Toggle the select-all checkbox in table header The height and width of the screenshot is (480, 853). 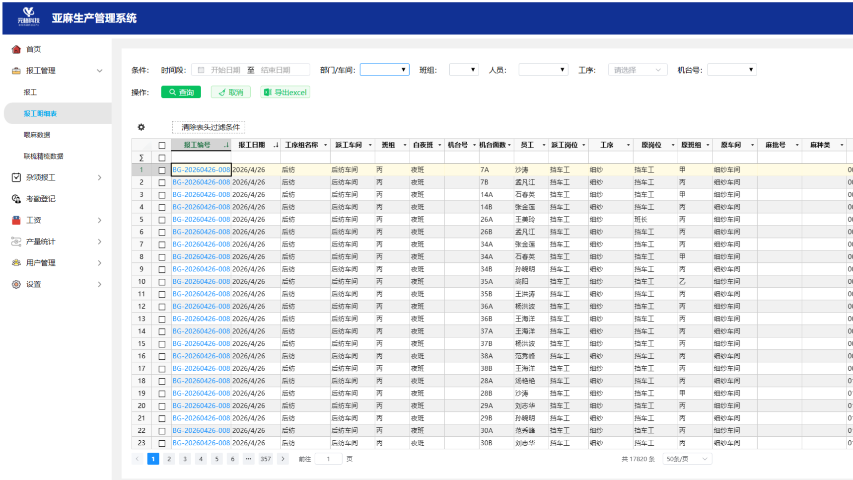tap(162, 145)
